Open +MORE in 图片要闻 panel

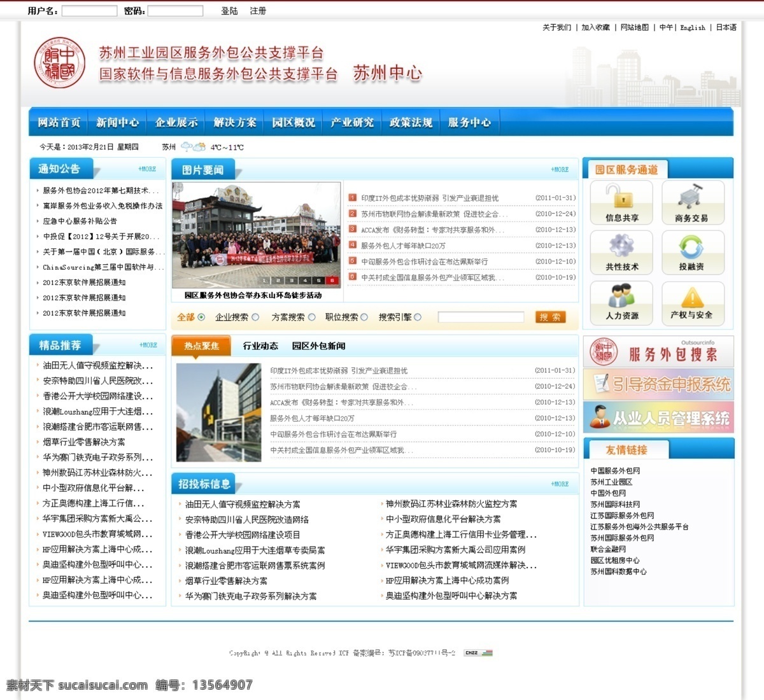point(560,170)
